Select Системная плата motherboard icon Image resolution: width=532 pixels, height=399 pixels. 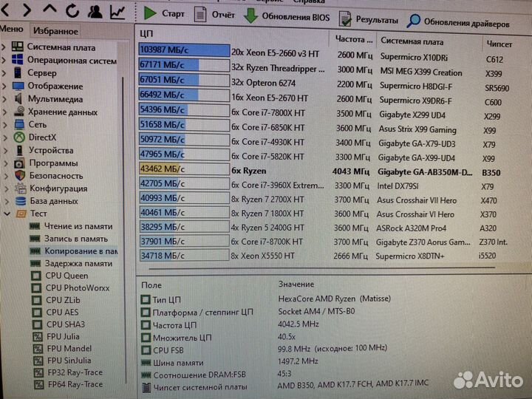tap(17, 47)
